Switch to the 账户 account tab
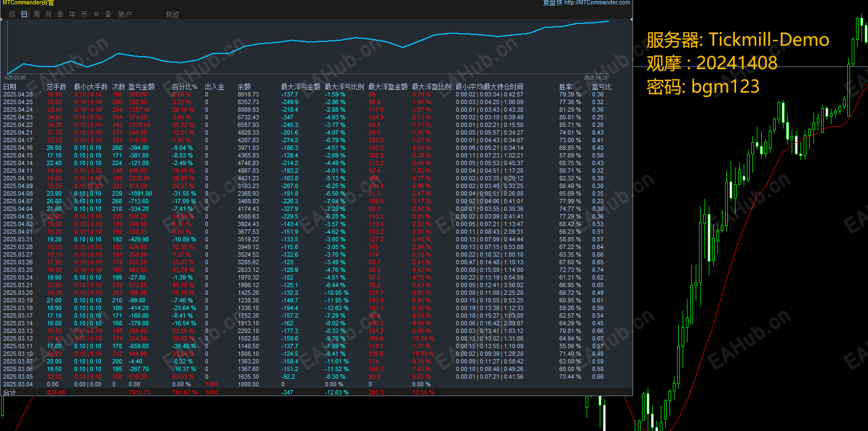The height and width of the screenshot is (431, 868). click(125, 14)
